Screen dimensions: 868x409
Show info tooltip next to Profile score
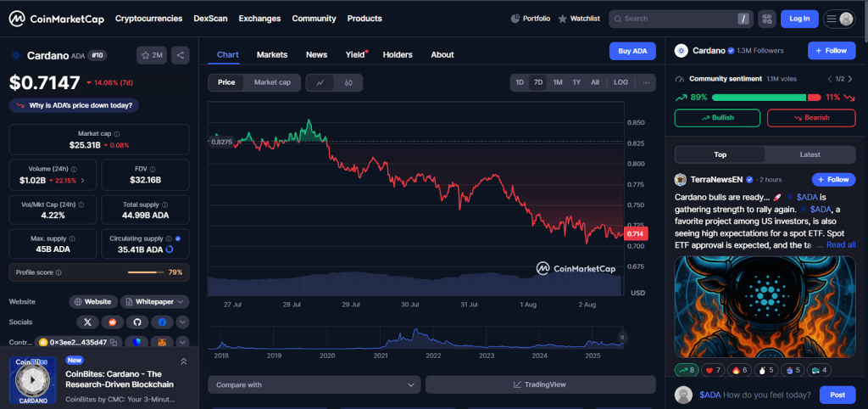(x=58, y=272)
